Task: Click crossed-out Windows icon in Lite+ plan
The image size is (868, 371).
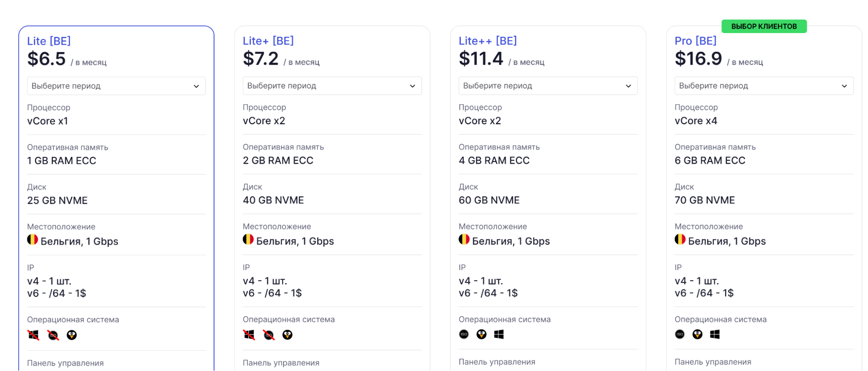Action: click(249, 335)
